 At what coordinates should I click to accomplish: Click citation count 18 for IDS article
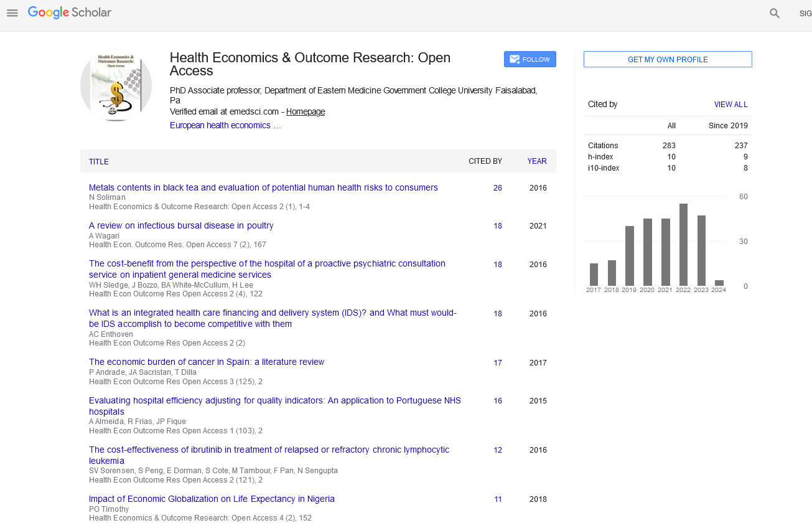pos(498,314)
